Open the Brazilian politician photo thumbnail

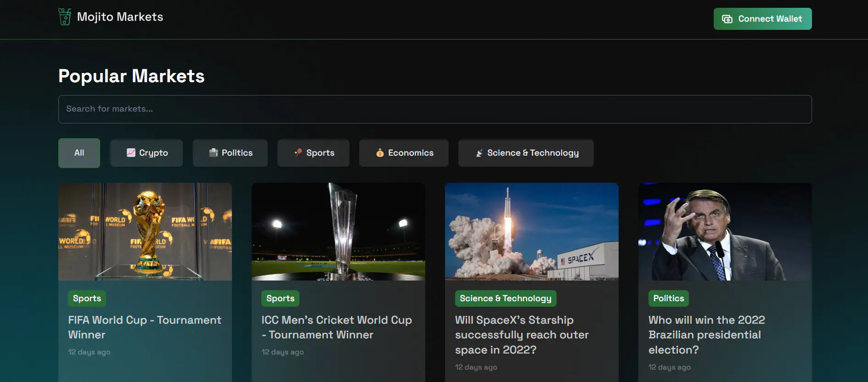pos(725,232)
